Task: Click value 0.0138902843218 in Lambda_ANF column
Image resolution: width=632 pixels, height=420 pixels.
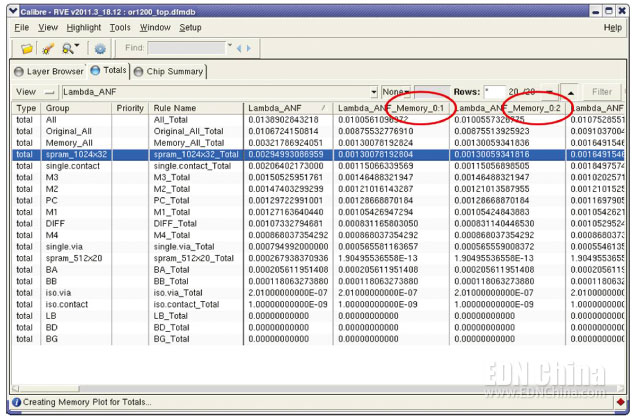Action: [x=283, y=120]
